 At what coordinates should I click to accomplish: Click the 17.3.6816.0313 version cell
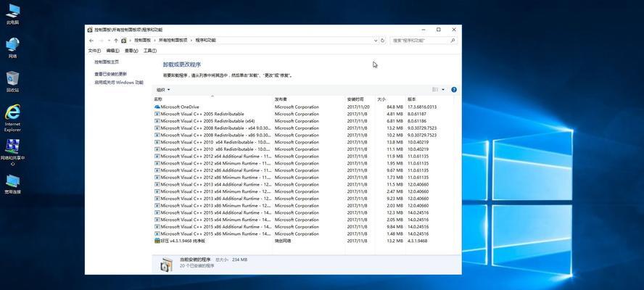coord(422,107)
